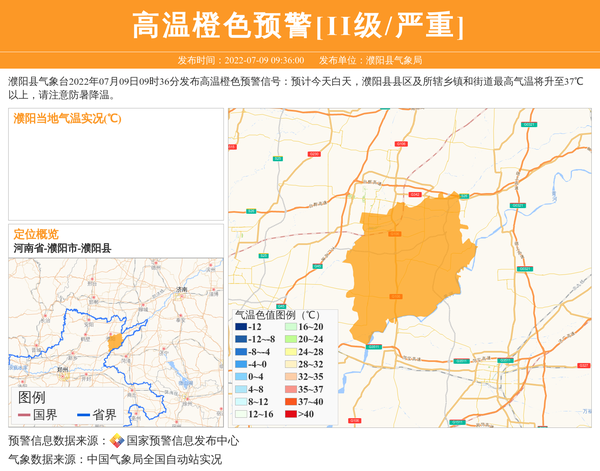The width and height of the screenshot is (600, 471).
Task: Click the dark navy -12 legend swatch
Action: [x=241, y=327]
